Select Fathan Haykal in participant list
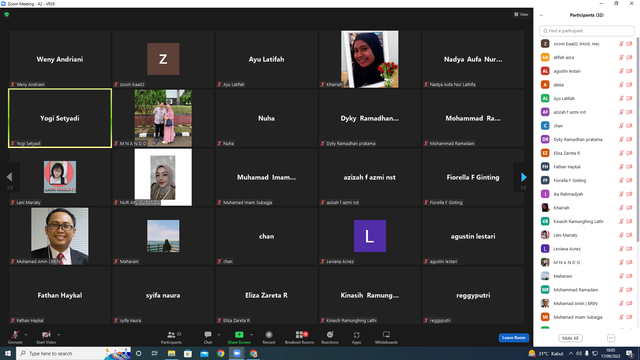Screen dimensions: 640x360 coord(587,167)
